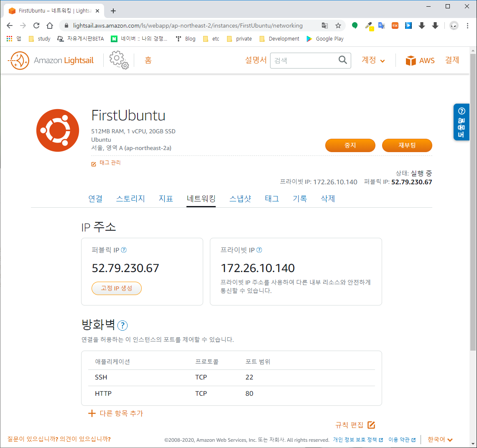Image resolution: width=477 pixels, height=448 pixels.
Task: Open the 네이버 bookmark
Action: 139,38
